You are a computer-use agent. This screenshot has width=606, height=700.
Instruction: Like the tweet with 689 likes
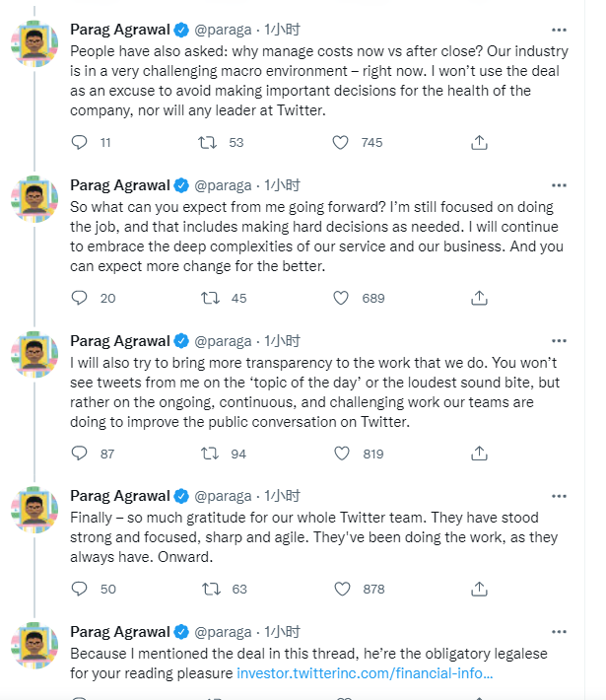pos(341,298)
